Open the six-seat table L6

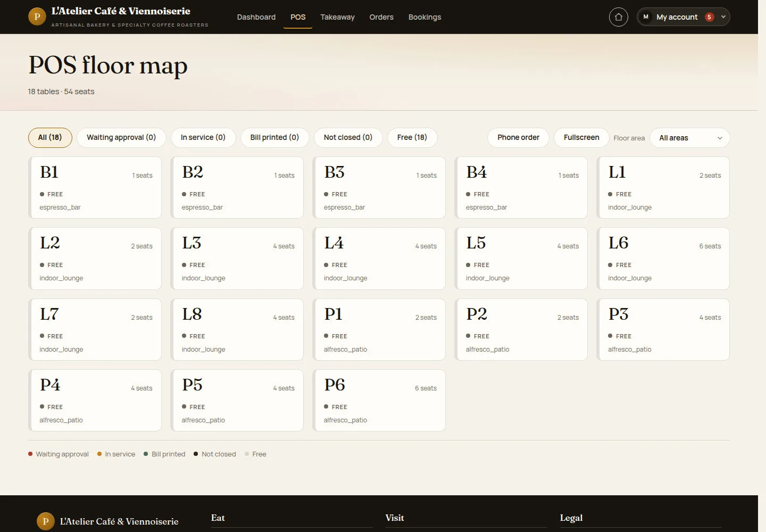tap(663, 259)
